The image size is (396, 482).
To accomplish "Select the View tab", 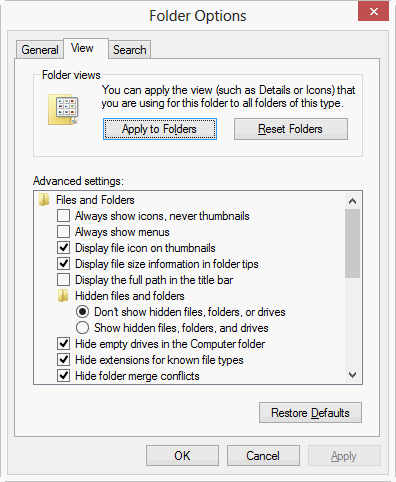I will 86,48.
